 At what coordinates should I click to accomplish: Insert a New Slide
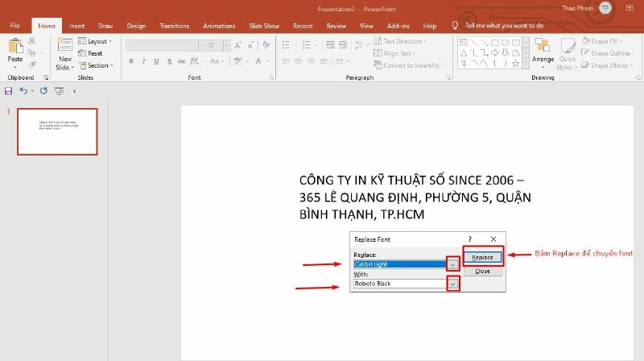65,54
